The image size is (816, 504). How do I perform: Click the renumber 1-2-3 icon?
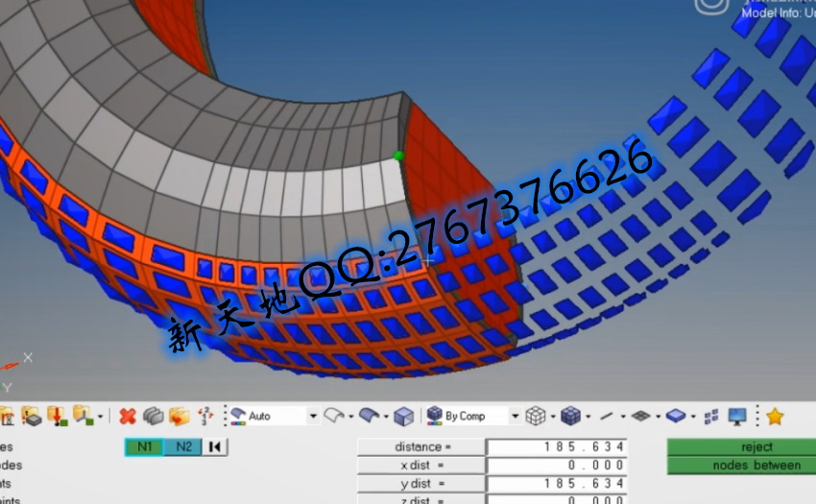pyautogui.click(x=206, y=416)
